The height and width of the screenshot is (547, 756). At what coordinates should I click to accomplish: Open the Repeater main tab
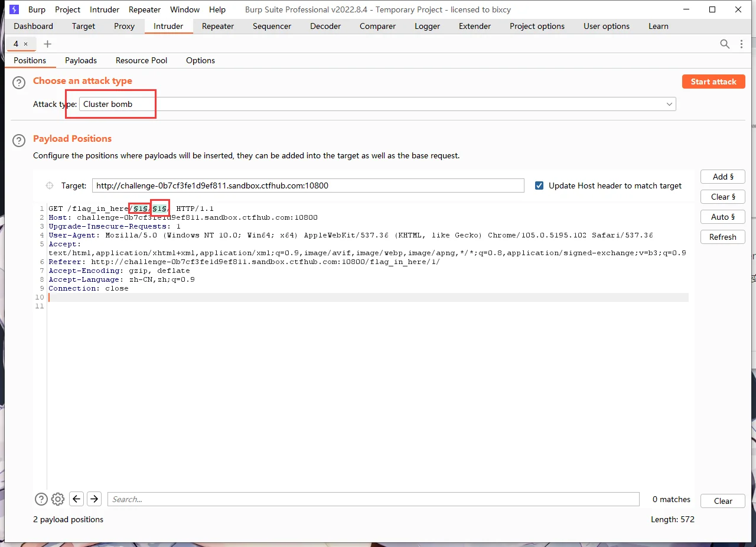click(x=218, y=26)
